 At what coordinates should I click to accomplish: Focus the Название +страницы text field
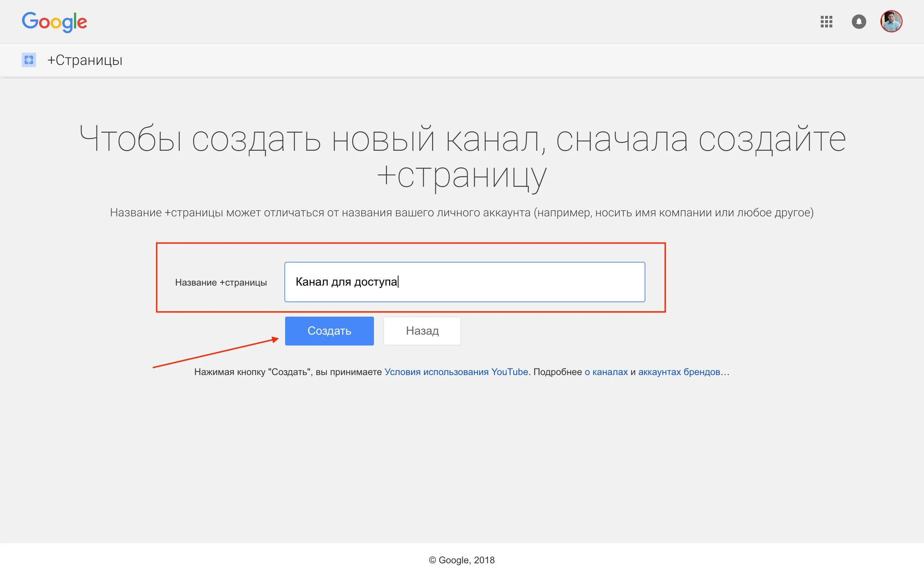tap(519, 282)
